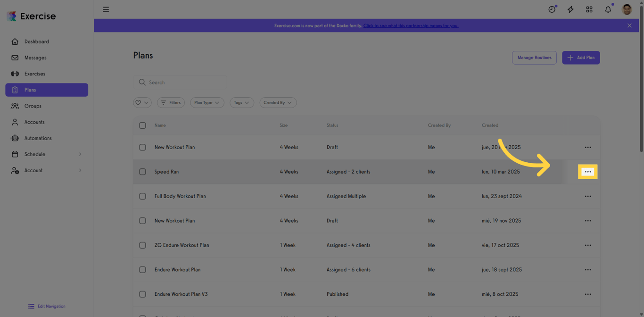Go to Dashboard in sidebar

(47, 42)
